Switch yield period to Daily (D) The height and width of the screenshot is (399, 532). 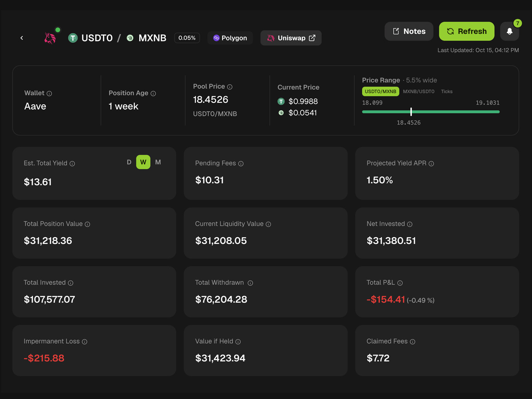click(x=129, y=162)
